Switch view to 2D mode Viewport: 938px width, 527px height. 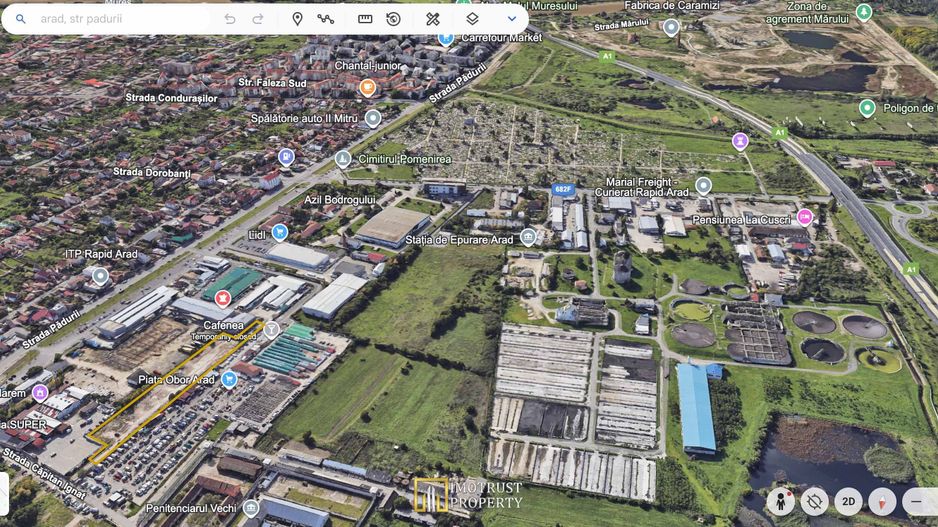click(x=848, y=501)
